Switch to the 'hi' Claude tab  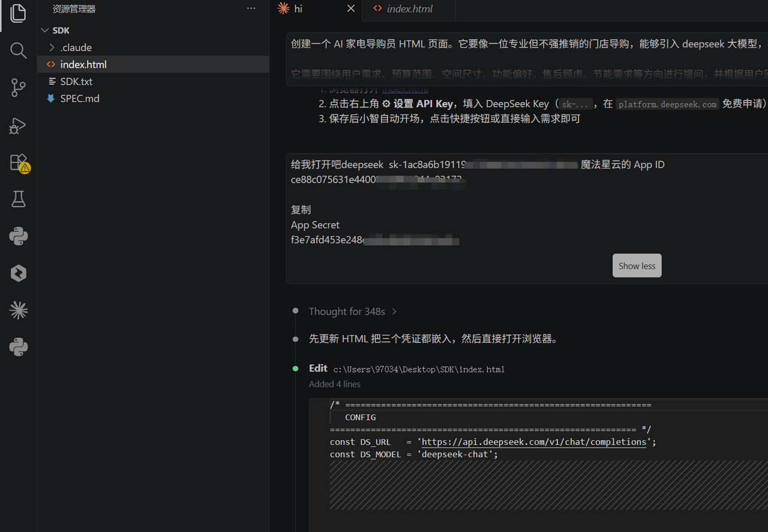[x=316, y=8]
